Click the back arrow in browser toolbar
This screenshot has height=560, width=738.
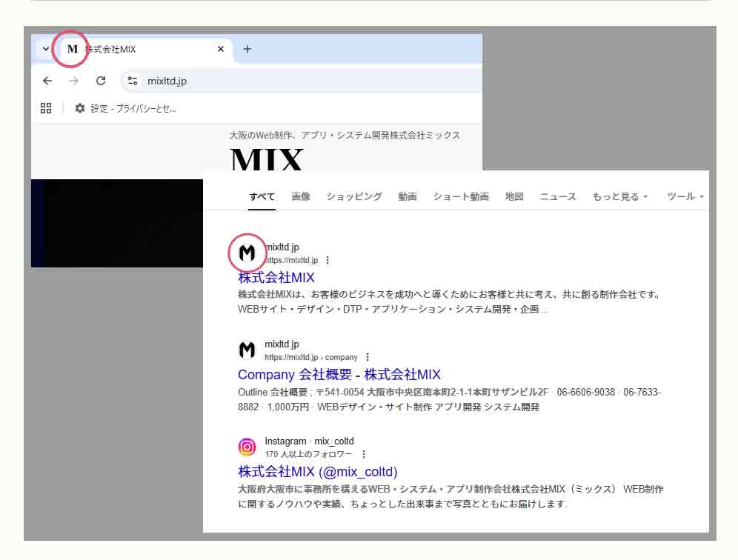click(x=47, y=81)
